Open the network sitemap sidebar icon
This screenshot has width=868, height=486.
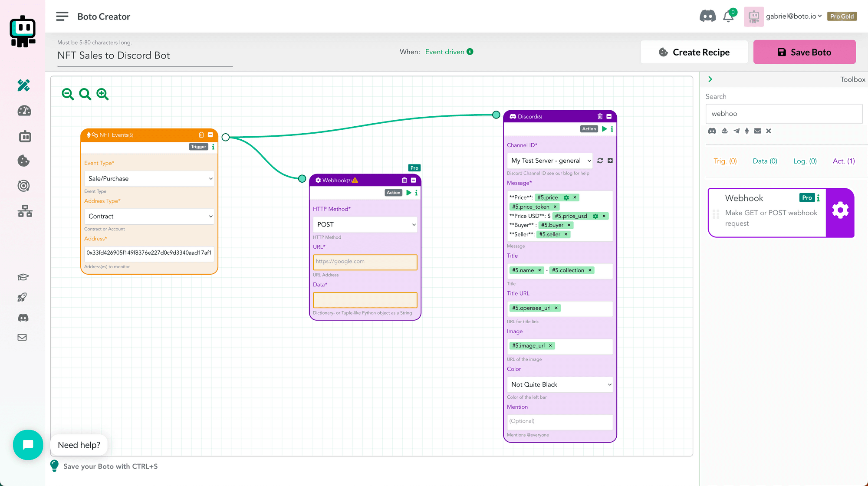pos(25,211)
